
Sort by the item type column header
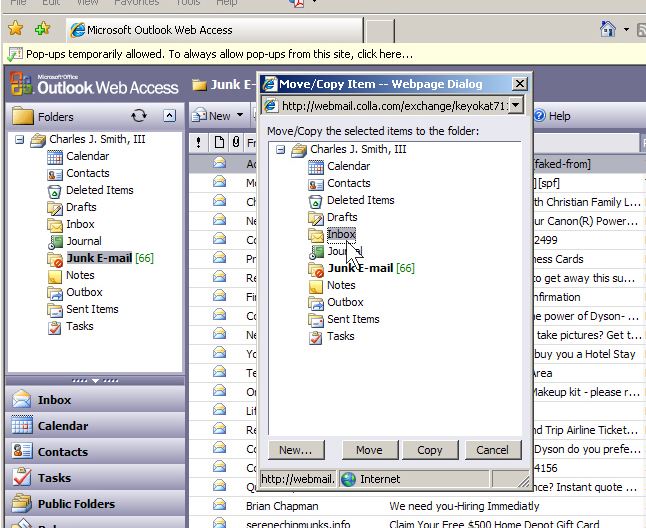[x=220, y=143]
